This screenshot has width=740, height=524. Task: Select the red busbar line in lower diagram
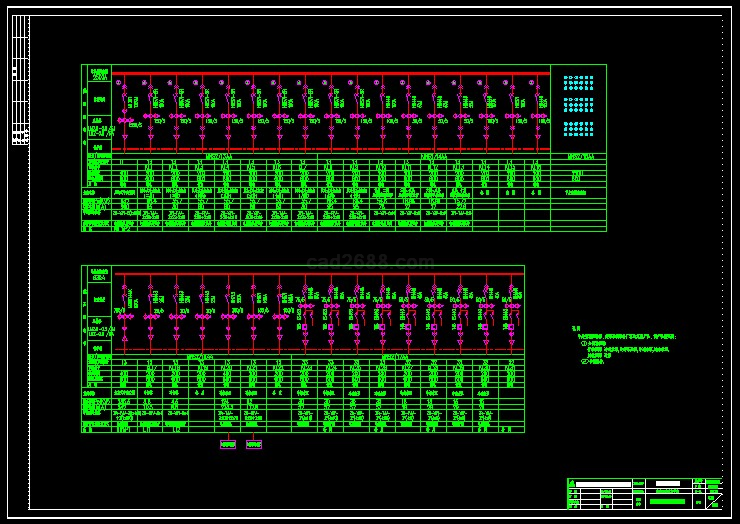click(318, 273)
